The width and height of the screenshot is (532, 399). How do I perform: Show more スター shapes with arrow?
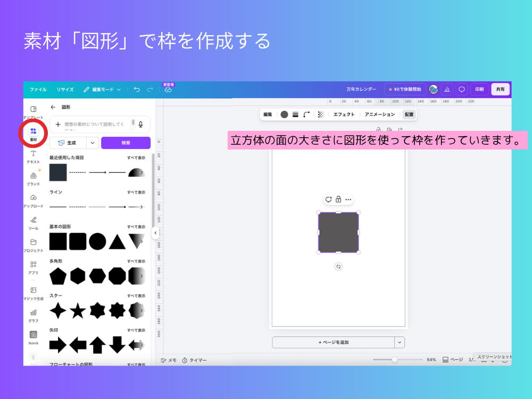142,311
